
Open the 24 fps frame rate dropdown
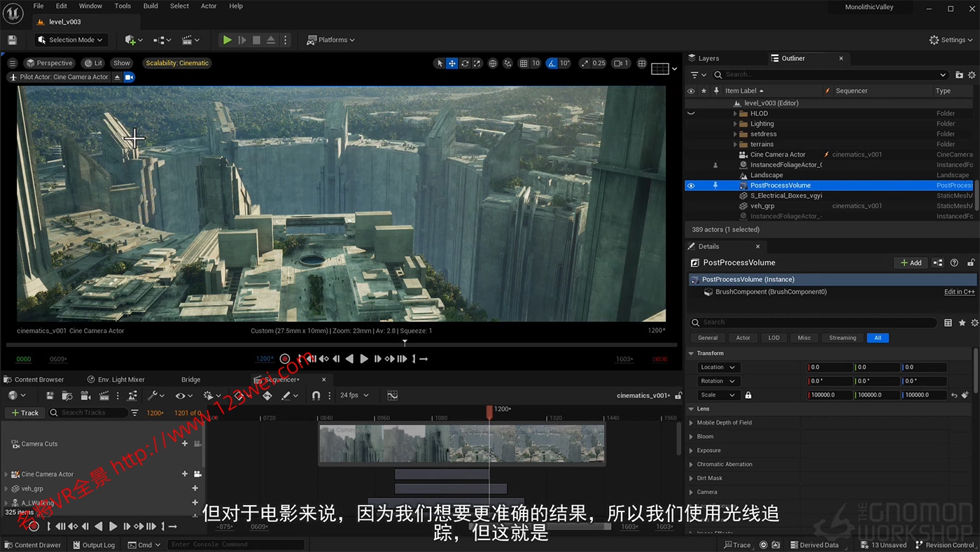pos(353,395)
